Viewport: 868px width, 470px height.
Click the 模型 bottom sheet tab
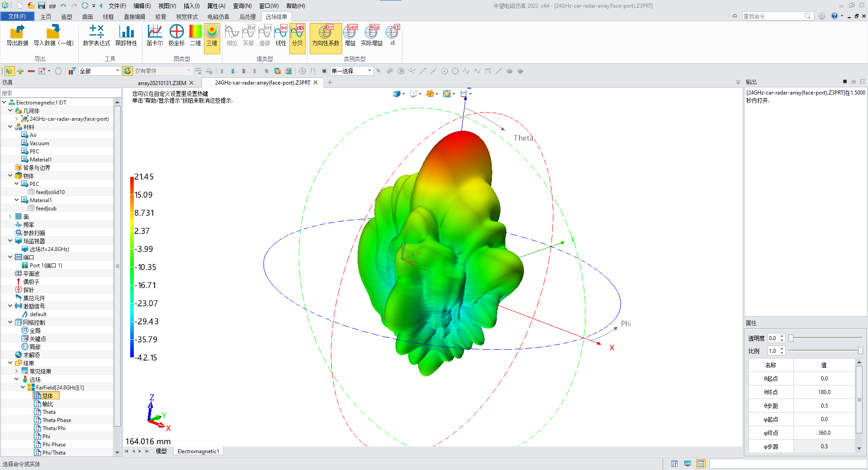pyautogui.click(x=161, y=451)
